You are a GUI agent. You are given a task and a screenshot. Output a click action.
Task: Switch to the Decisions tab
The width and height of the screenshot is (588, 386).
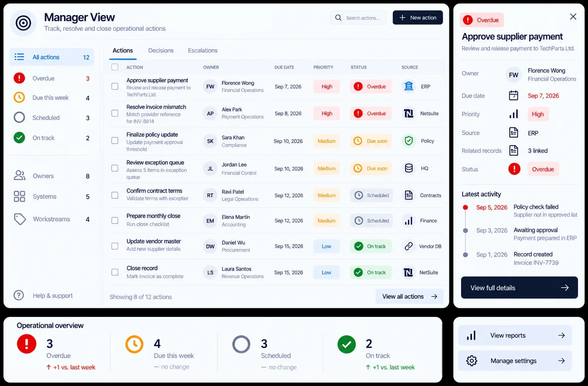point(161,50)
